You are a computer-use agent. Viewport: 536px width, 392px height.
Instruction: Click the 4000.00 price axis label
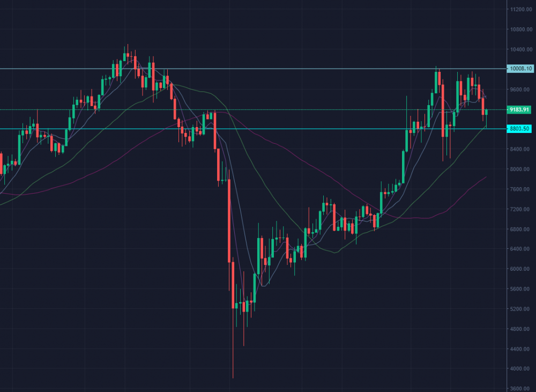point(520,369)
